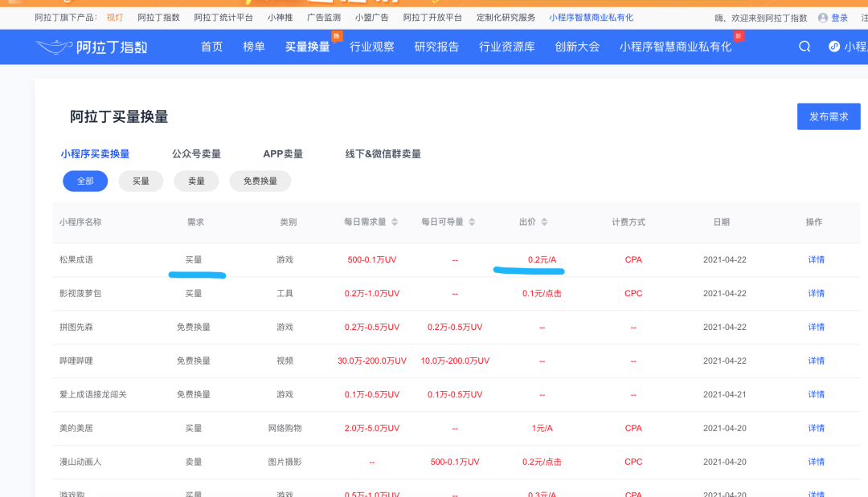
Task: Click the mini-program icon in navbar
Action: pyautogui.click(x=833, y=47)
